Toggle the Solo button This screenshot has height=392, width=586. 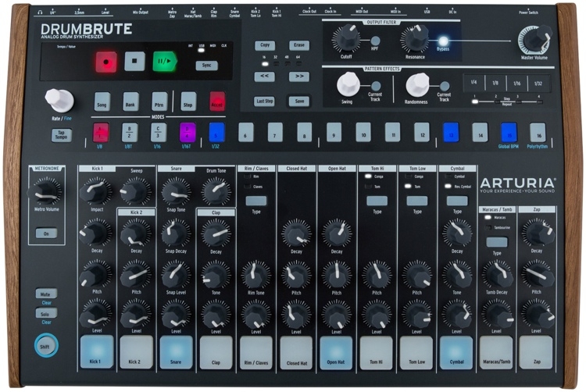pos(46,313)
